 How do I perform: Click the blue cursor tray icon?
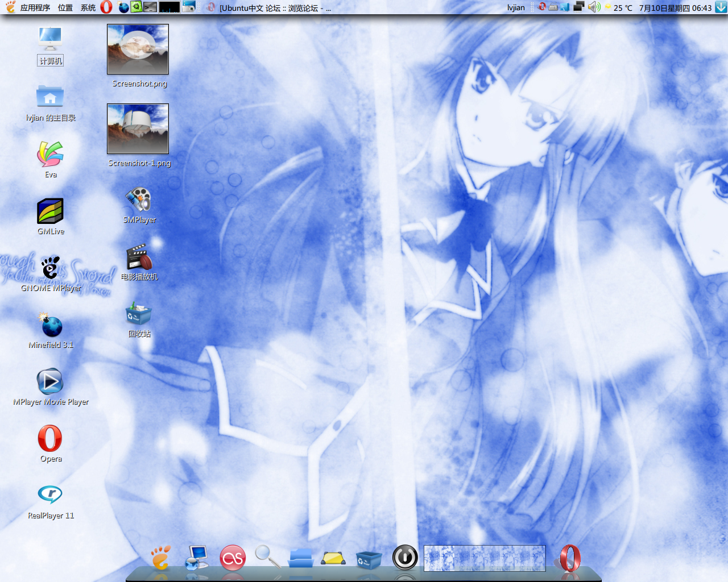click(565, 7)
